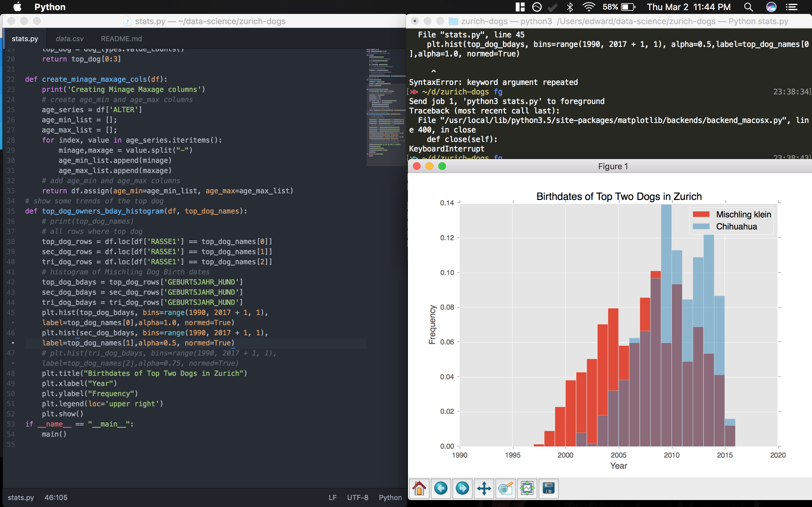Open the Python application menu
The width and height of the screenshot is (812, 507).
(50, 7)
